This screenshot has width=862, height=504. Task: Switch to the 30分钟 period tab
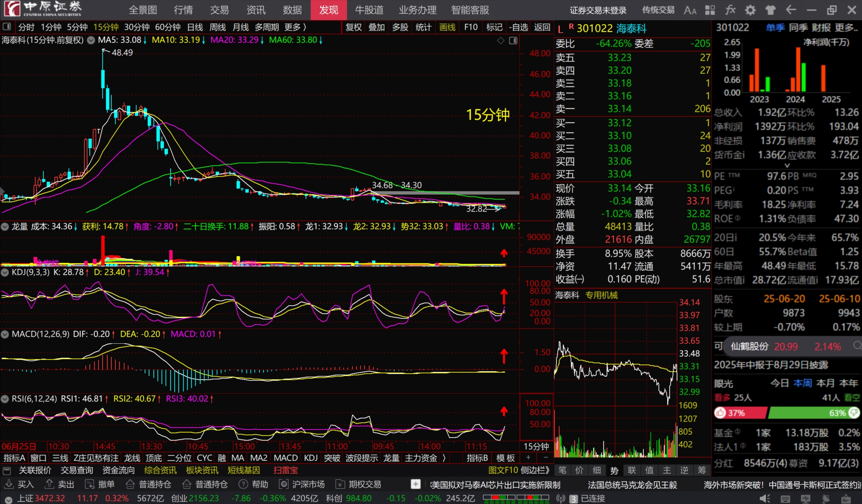(136, 27)
